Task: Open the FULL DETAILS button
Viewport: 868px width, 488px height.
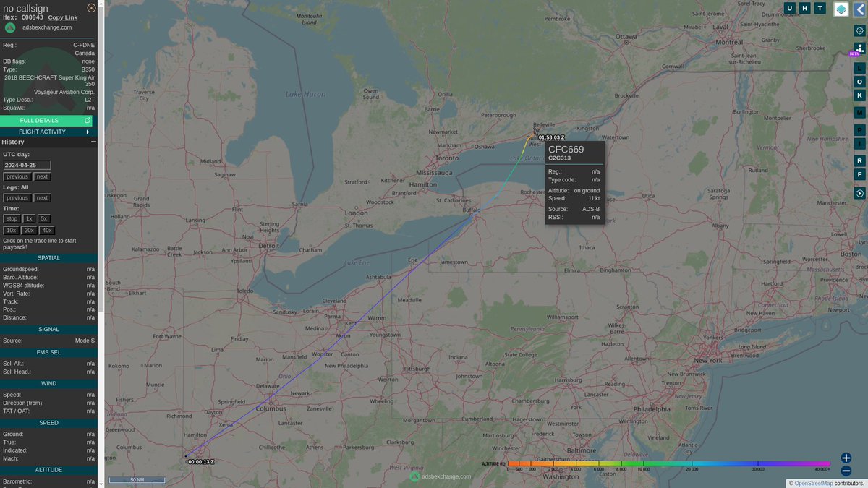Action: (x=46, y=121)
